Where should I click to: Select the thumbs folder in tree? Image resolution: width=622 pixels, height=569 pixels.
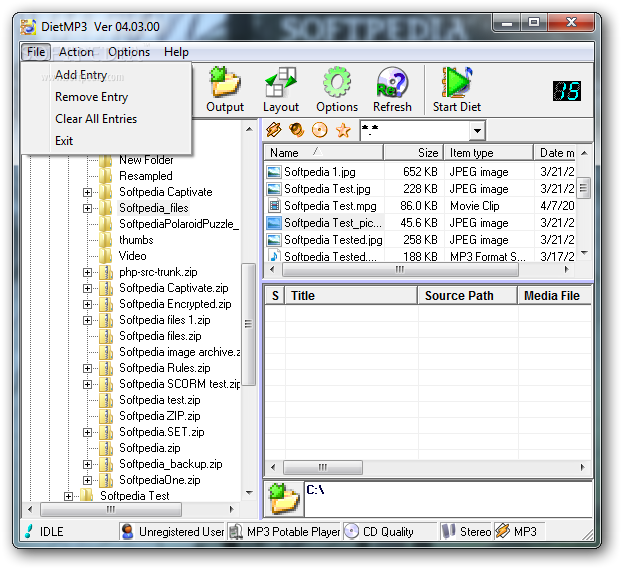(x=136, y=240)
